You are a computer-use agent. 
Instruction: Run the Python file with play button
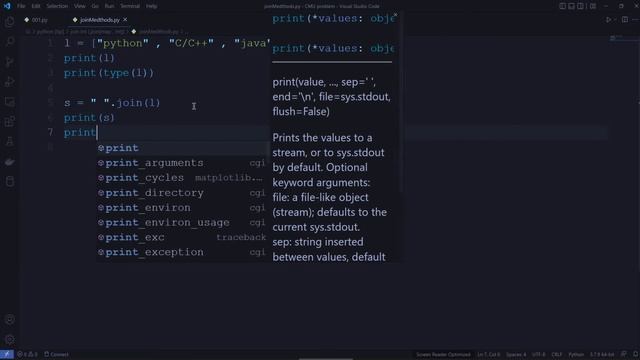pyautogui.click(x=609, y=20)
